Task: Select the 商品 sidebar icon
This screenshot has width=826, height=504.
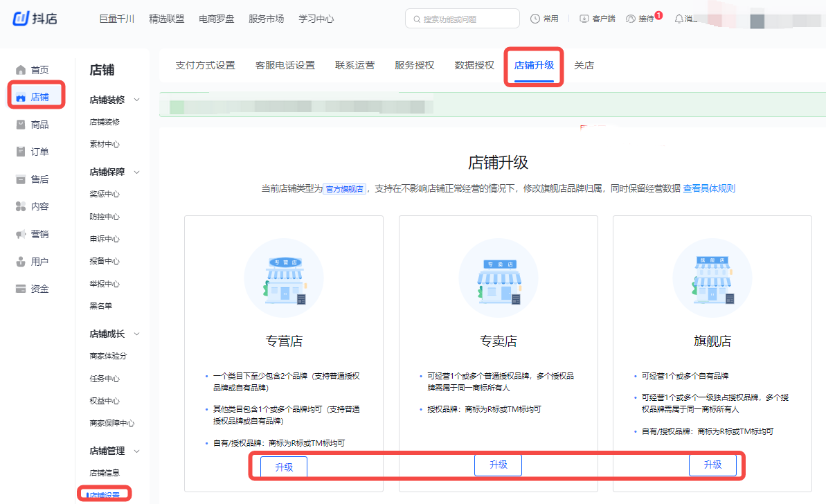Action: tap(21, 125)
